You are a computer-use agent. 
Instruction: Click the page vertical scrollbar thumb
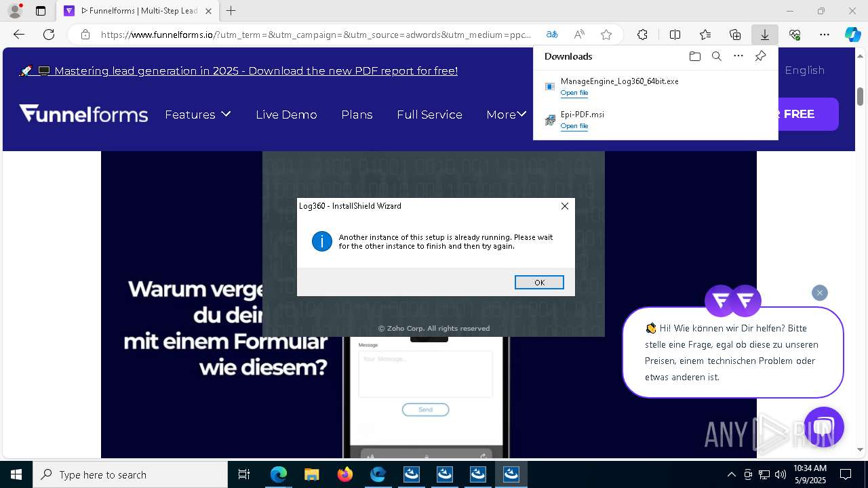click(x=860, y=96)
